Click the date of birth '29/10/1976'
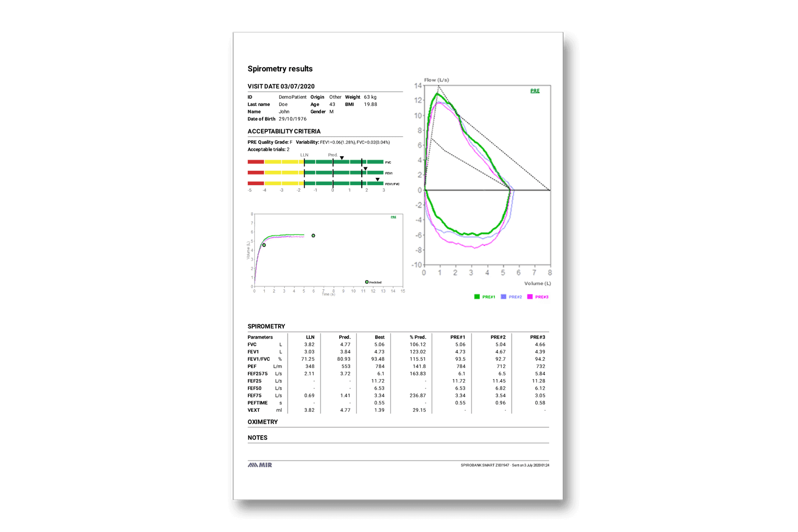The image size is (798, 532). coord(293,119)
